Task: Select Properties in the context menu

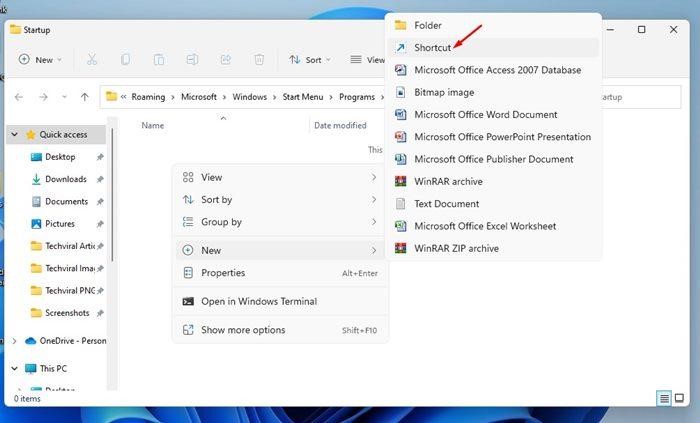Action: (223, 273)
